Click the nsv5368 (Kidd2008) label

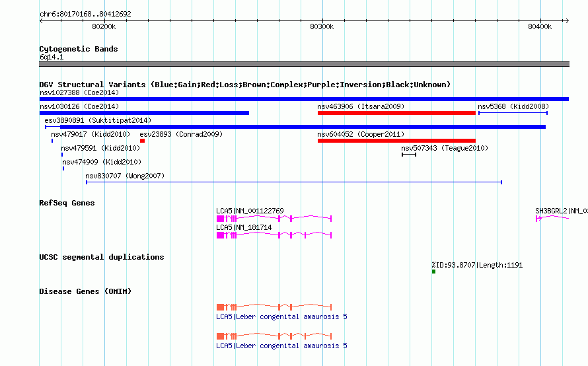pyautogui.click(x=513, y=106)
